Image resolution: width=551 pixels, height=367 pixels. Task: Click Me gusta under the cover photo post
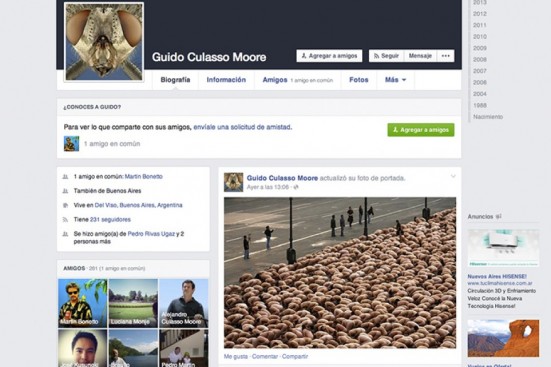pos(236,356)
